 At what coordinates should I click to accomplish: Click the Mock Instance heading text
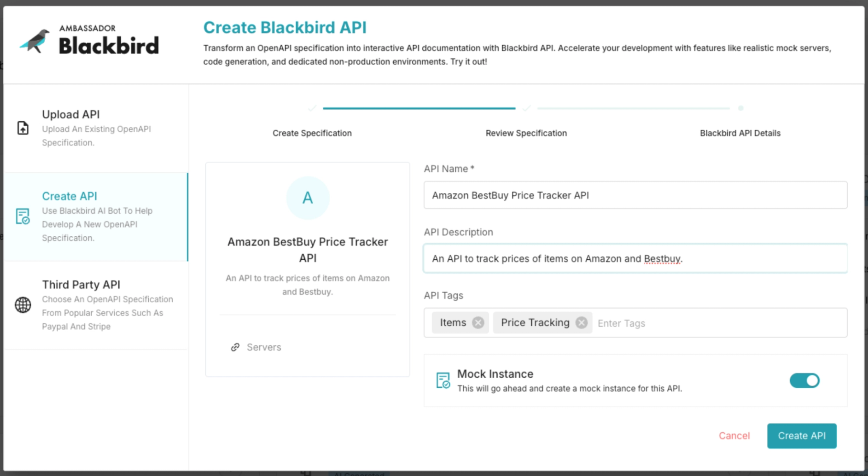tap(495, 374)
